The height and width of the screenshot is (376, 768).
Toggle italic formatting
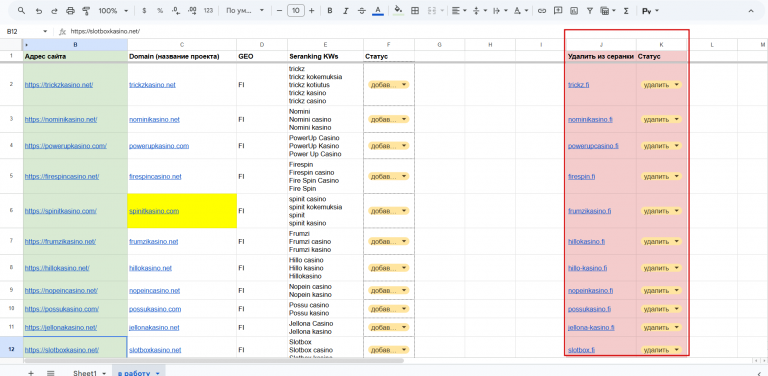pos(346,11)
